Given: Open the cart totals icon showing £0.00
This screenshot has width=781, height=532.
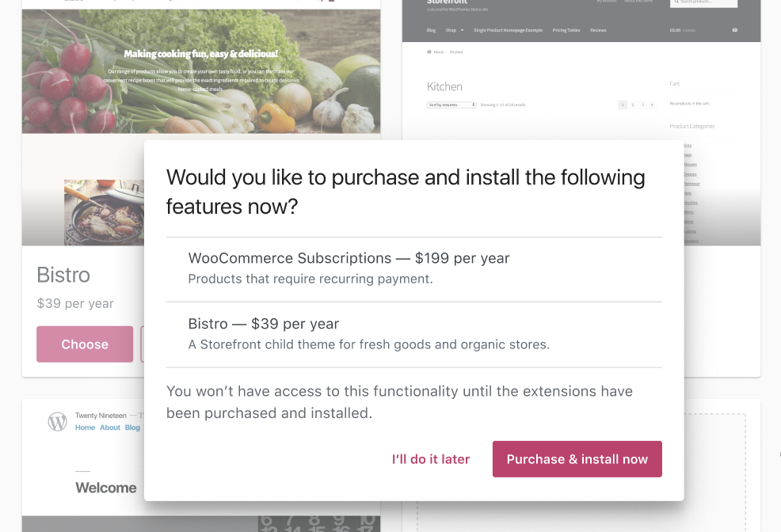Looking at the screenshot, I should (x=673, y=28).
